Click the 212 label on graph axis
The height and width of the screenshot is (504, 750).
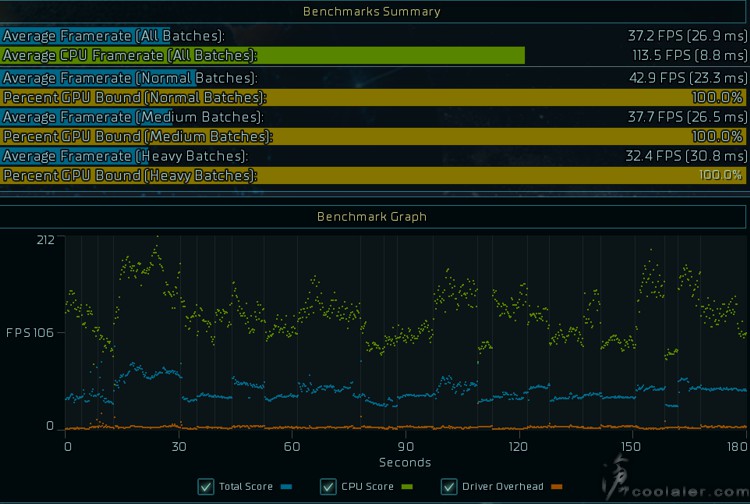[46, 240]
